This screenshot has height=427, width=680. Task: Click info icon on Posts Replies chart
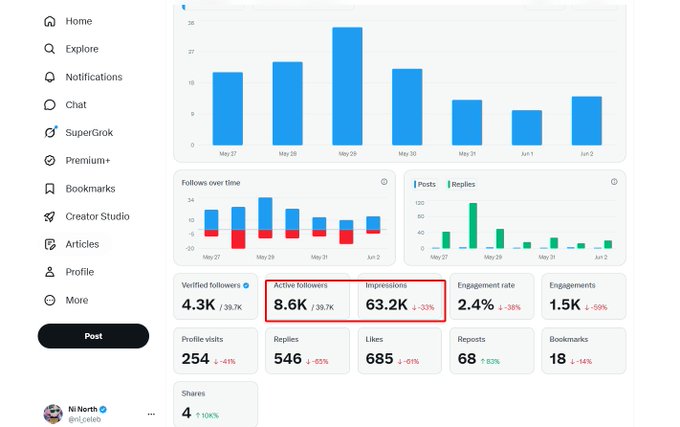tap(614, 182)
